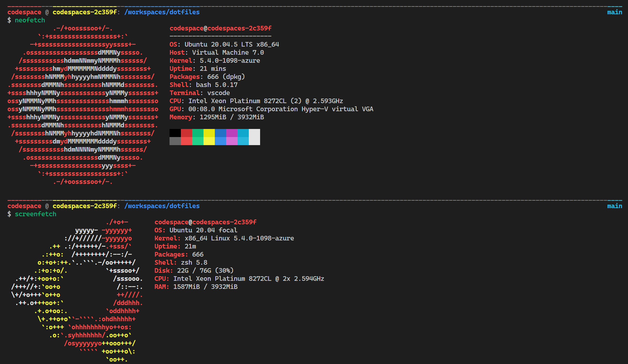Click the 'main' branch label on the neofetch prompt

615,12
